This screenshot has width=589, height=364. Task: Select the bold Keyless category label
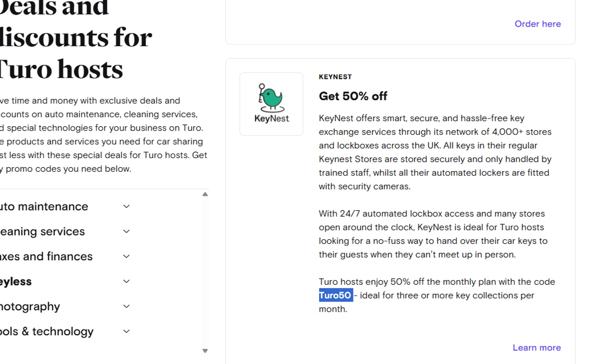click(16, 282)
